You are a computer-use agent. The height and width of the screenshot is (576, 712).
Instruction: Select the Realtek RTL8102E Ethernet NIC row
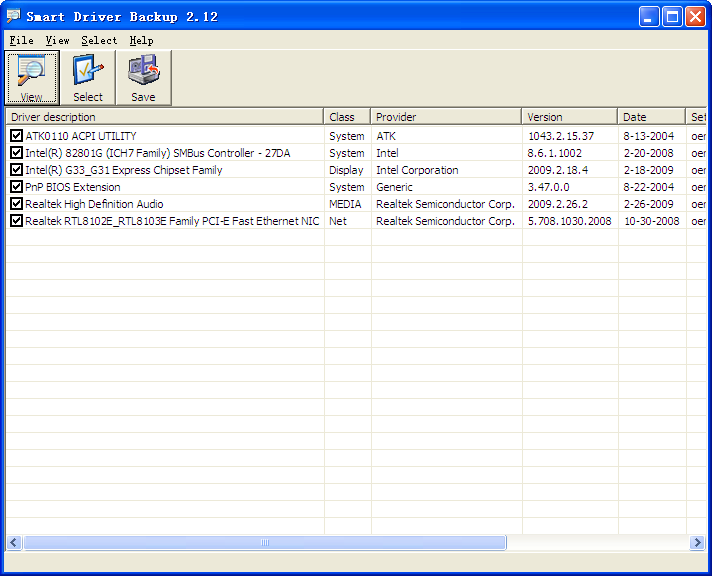[x=172, y=221]
